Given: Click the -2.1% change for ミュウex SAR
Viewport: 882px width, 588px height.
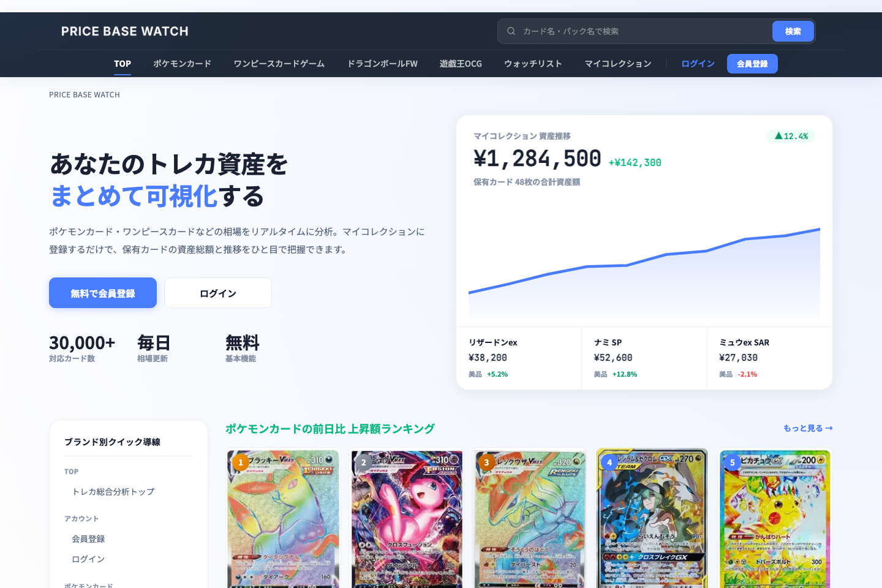Looking at the screenshot, I should click(747, 374).
